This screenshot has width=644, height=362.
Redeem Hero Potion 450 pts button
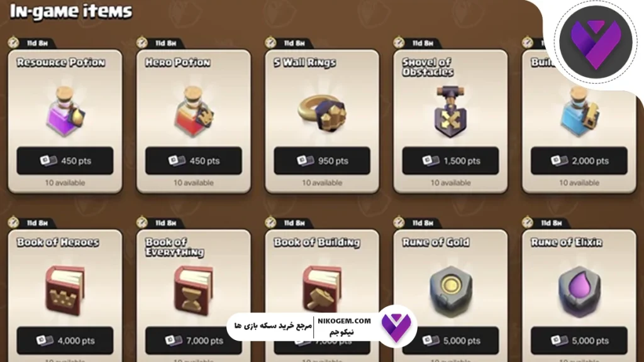tap(194, 160)
